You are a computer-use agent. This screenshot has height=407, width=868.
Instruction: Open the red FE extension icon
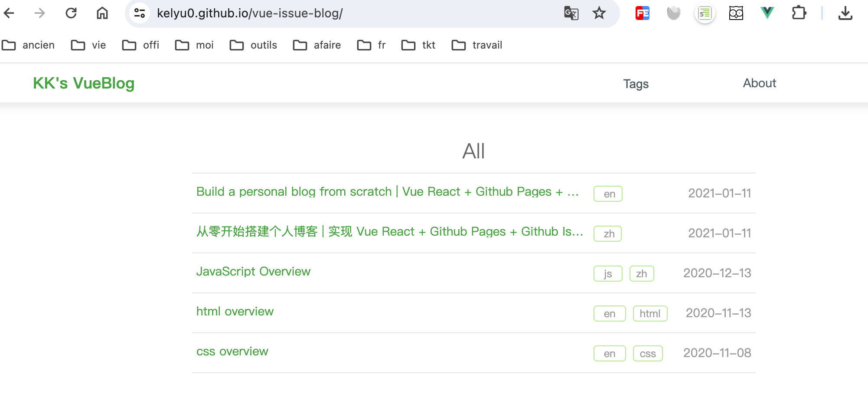pos(642,13)
